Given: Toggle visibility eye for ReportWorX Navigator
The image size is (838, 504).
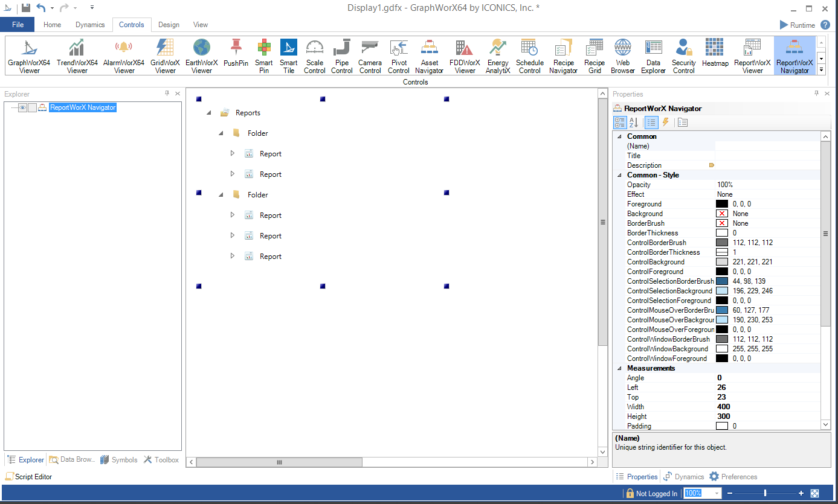Looking at the screenshot, I should point(22,108).
